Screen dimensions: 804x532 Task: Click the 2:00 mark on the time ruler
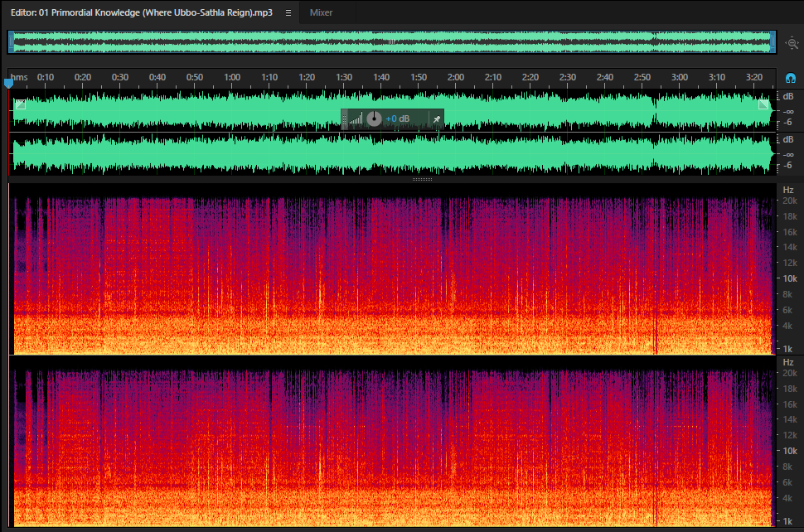[456, 77]
